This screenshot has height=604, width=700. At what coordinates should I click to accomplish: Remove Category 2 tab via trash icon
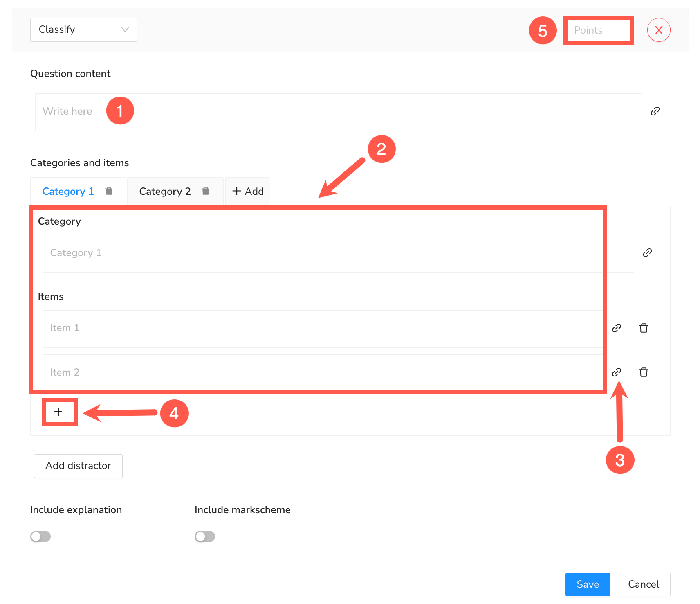pyautogui.click(x=206, y=191)
